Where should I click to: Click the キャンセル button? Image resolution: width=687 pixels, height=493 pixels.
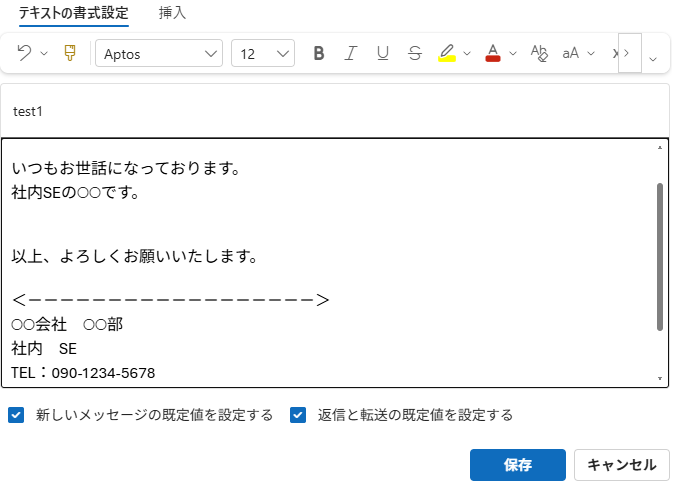tap(621, 465)
